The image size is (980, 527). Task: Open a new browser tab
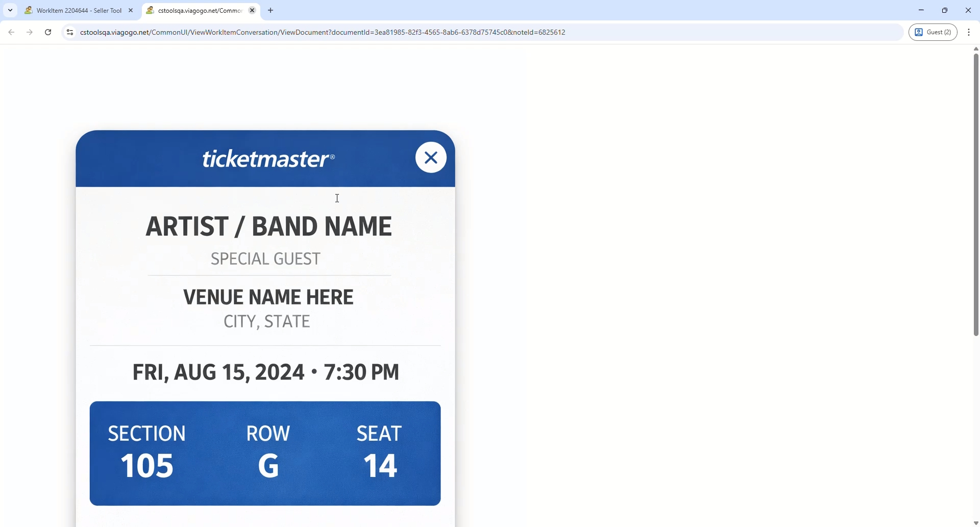(271, 11)
